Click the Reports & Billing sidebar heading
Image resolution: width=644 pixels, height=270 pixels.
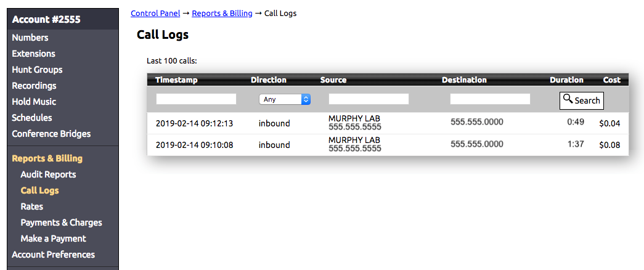(x=47, y=158)
